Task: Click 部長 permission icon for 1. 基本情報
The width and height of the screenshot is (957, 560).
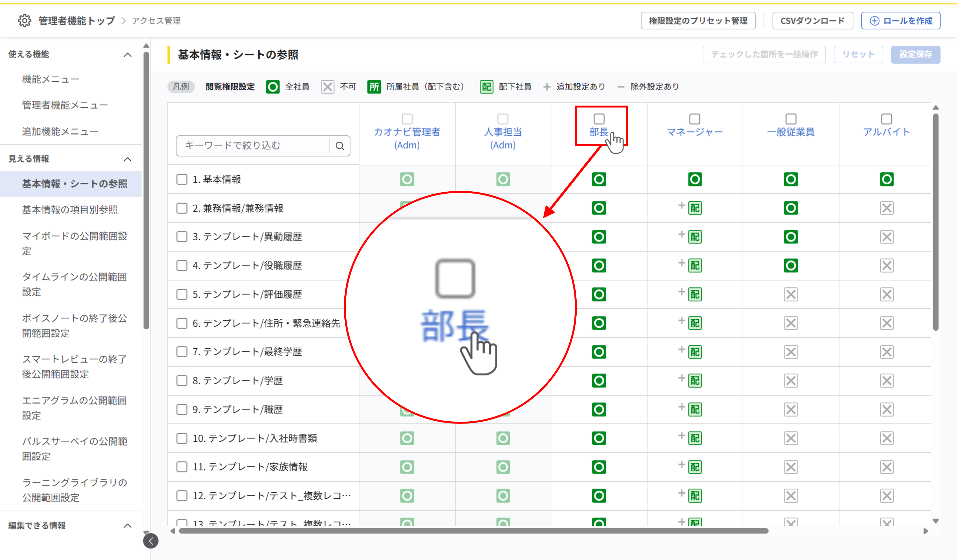Action: [599, 179]
